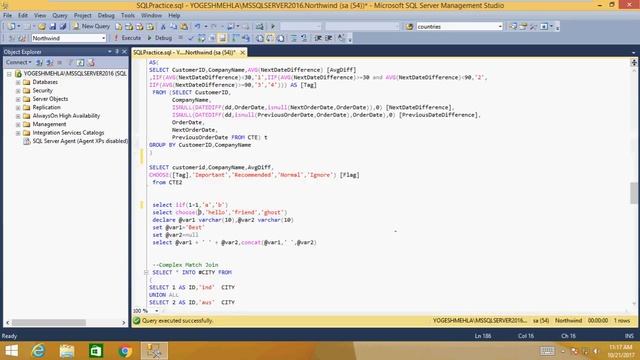Click the Activity Monitor icon in Object Explorer toolbar
Viewport: 640px width, 360px height.
click(91, 62)
